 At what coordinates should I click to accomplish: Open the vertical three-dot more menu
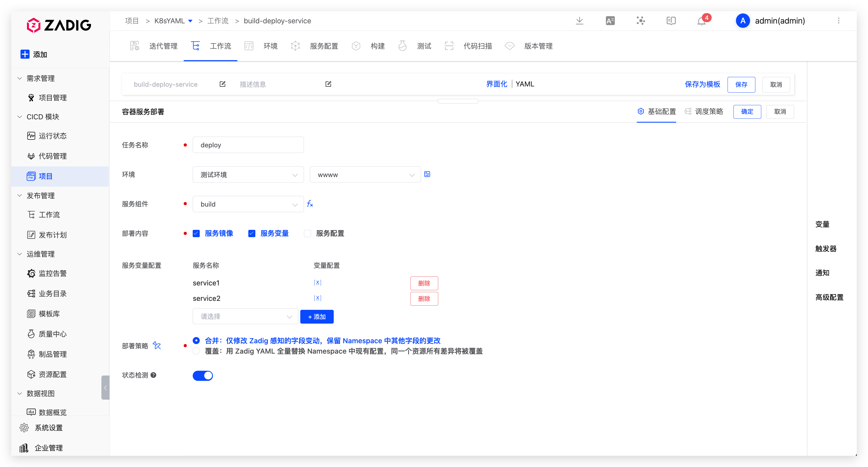838,21
